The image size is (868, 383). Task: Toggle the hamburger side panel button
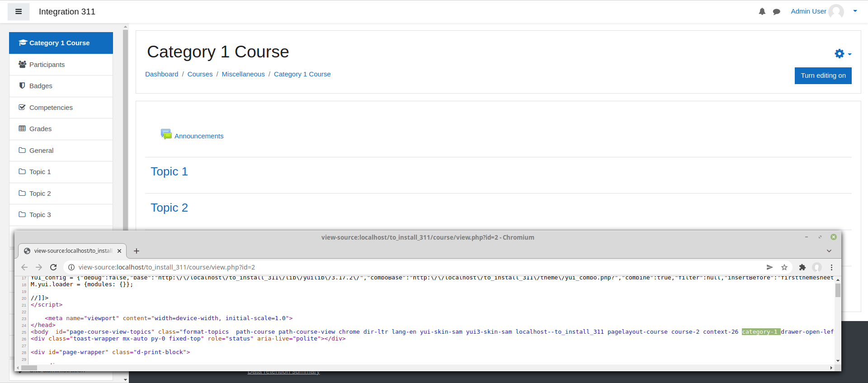click(x=19, y=12)
